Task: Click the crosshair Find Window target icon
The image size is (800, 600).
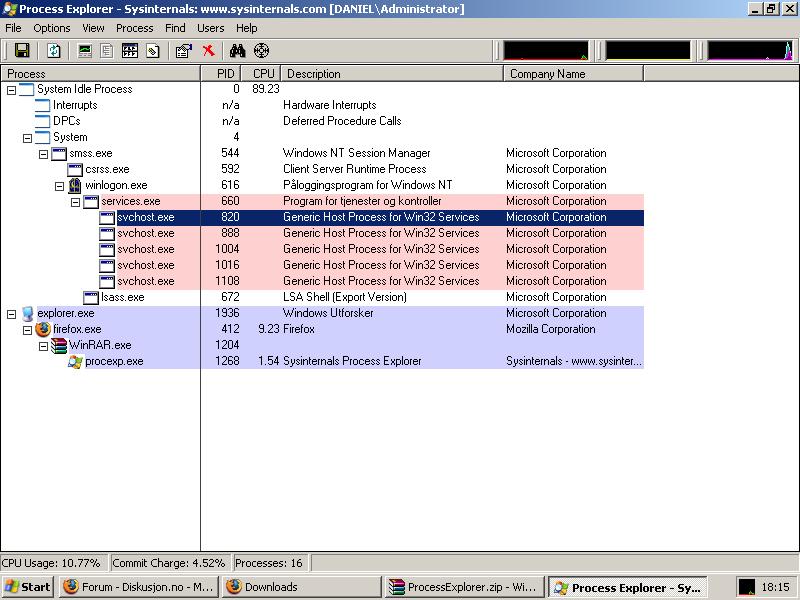Action: pos(261,51)
